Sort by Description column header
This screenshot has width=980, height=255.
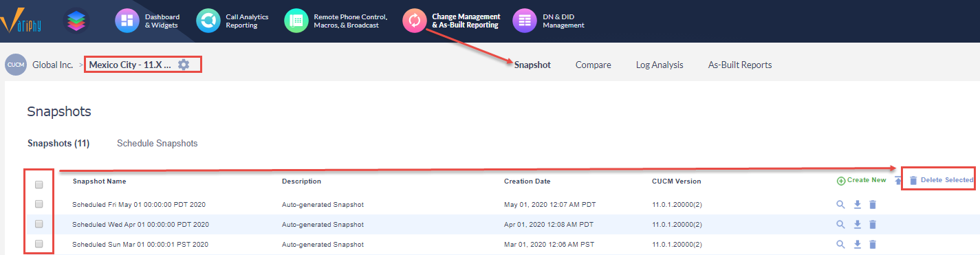point(301,181)
